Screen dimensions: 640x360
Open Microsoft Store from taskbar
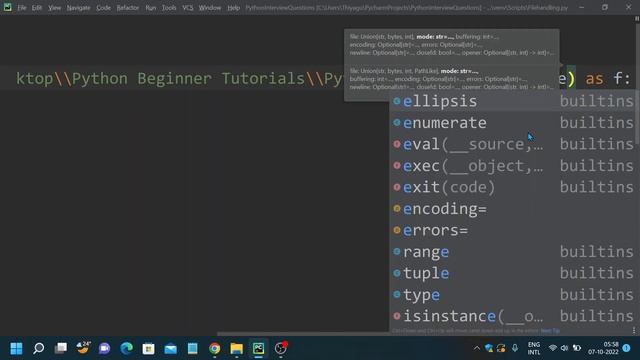(149, 348)
